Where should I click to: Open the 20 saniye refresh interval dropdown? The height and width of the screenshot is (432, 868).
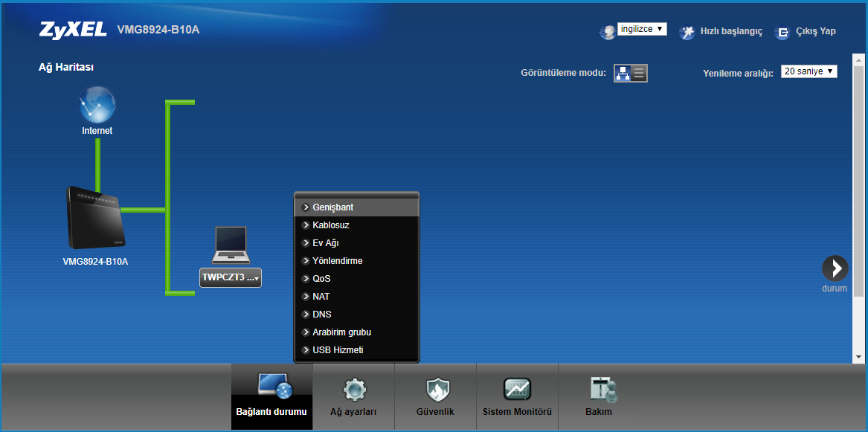pos(808,71)
